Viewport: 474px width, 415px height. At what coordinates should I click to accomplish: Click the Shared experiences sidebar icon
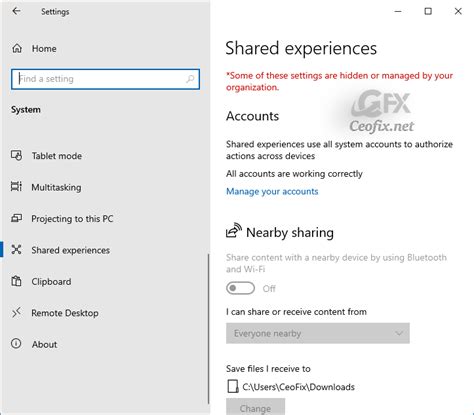[16, 250]
